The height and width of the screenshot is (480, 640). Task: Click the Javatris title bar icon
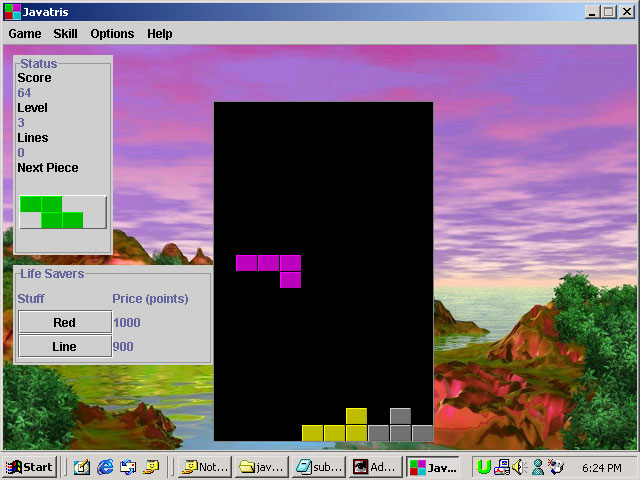point(12,11)
